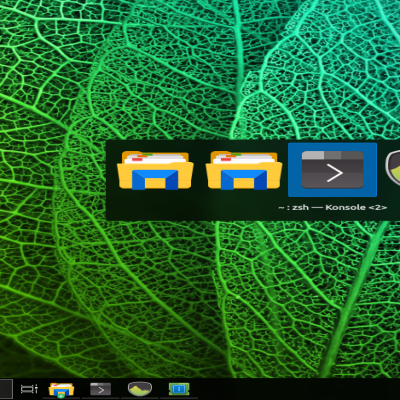
Task: Click the white chevron prompt inside the Konsole thumbnail
Action: click(335, 173)
